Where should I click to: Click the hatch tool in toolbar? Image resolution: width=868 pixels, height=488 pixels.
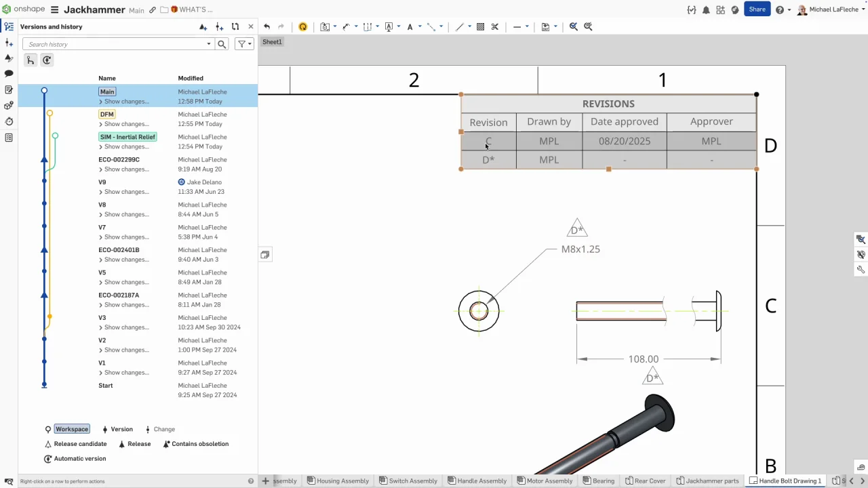coord(480,27)
